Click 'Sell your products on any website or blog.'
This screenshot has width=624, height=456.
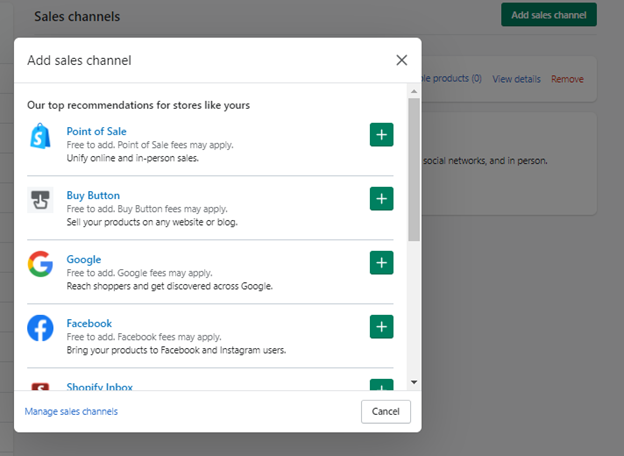[152, 222]
